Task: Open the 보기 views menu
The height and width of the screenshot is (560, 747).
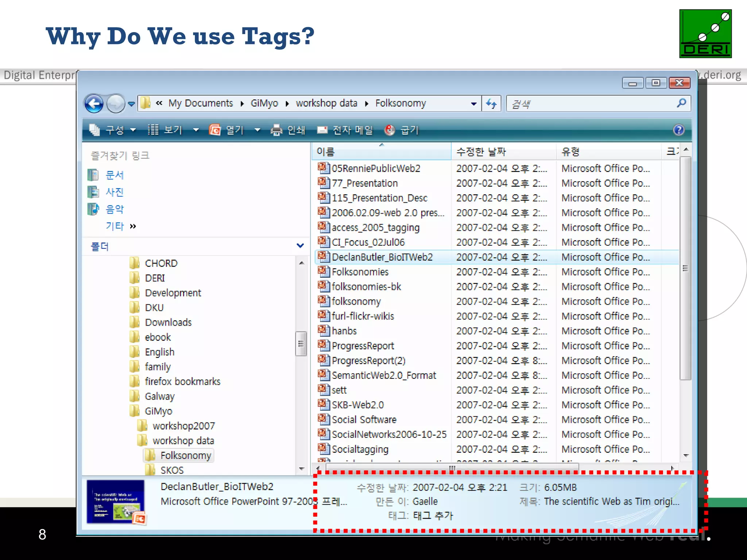Action: point(165,130)
